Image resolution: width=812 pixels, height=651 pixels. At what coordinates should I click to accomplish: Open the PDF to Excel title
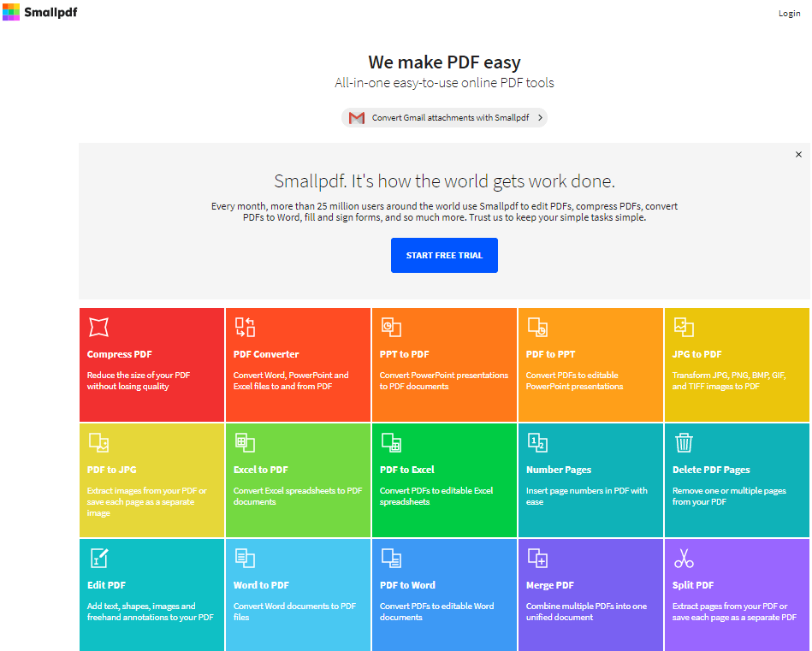click(407, 470)
